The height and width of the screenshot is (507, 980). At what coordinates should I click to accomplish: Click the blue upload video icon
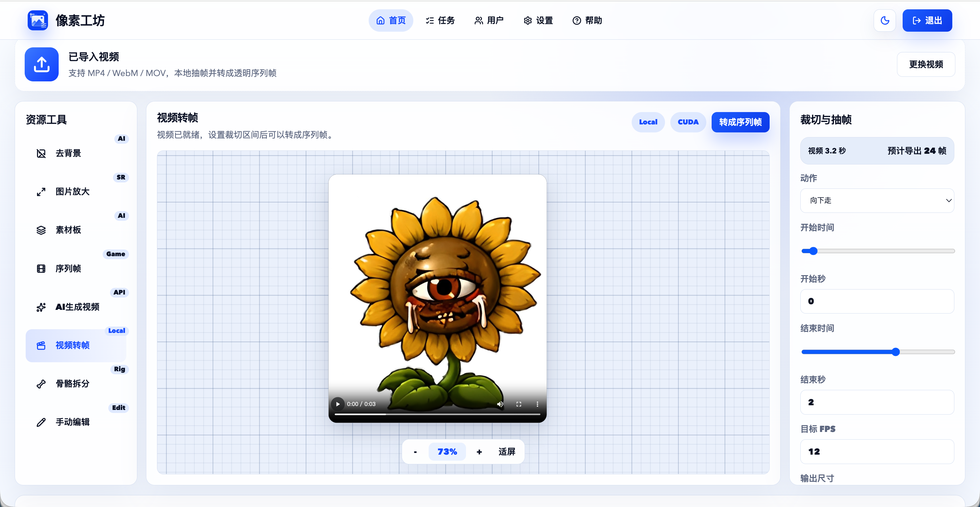pos(41,64)
